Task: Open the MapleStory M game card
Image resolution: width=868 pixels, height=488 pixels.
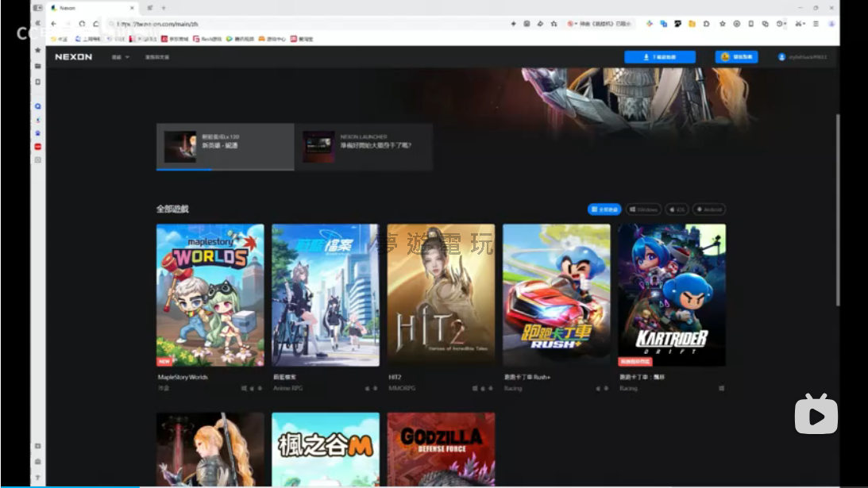Action: pyautogui.click(x=326, y=449)
